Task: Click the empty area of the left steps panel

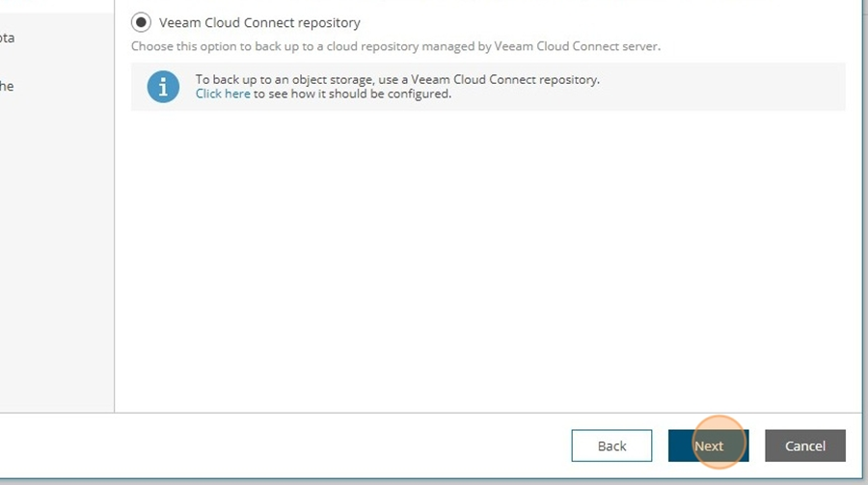Action: [57, 249]
